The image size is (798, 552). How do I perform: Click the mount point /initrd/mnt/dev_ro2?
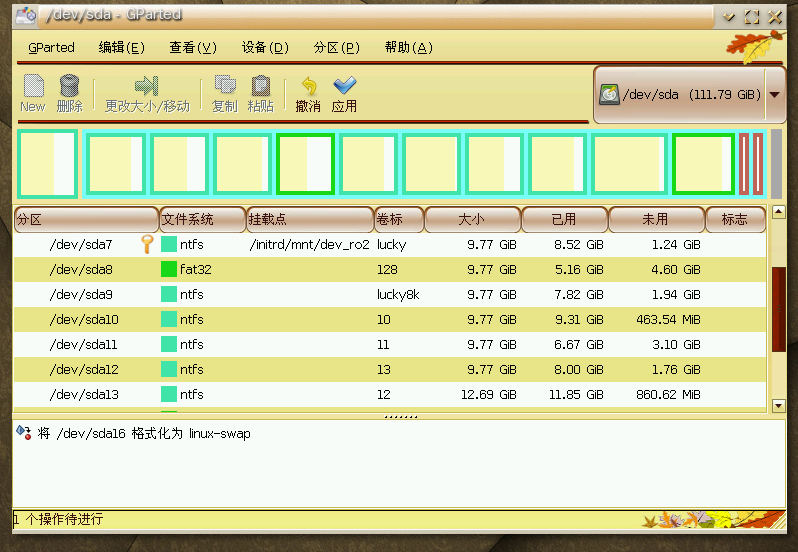pyautogui.click(x=309, y=245)
